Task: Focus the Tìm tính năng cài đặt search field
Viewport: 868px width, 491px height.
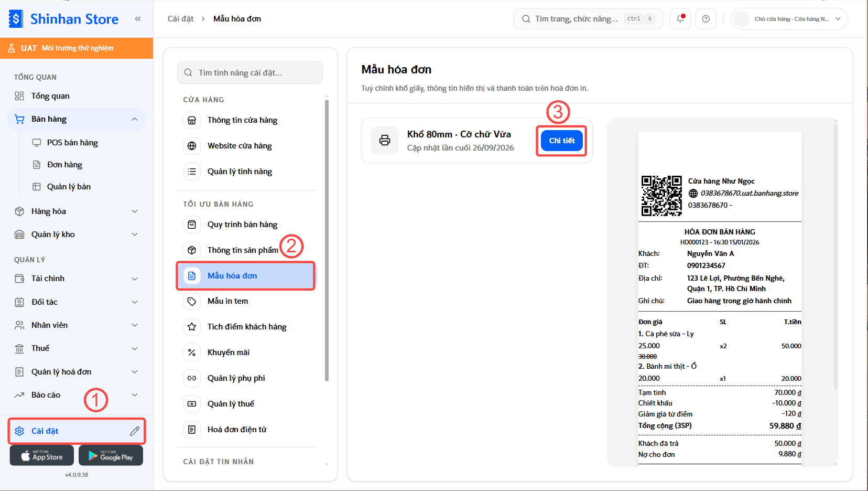Action: pos(250,73)
